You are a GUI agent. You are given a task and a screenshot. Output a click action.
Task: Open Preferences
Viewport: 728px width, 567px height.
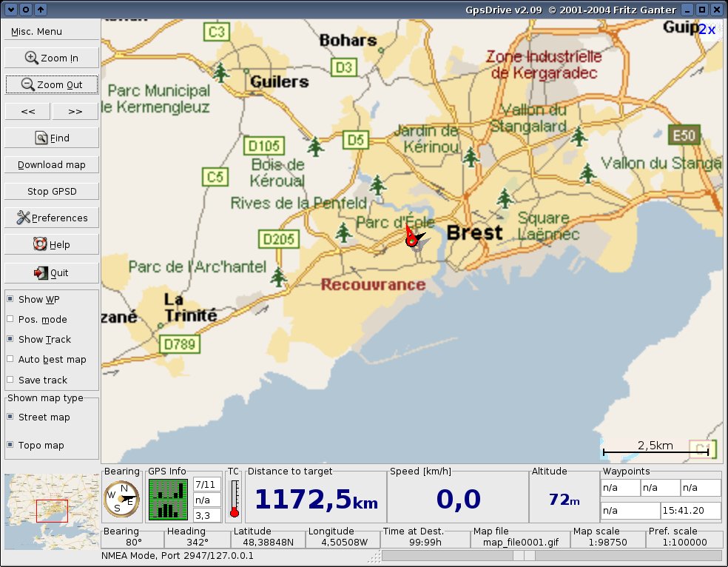click(x=52, y=218)
